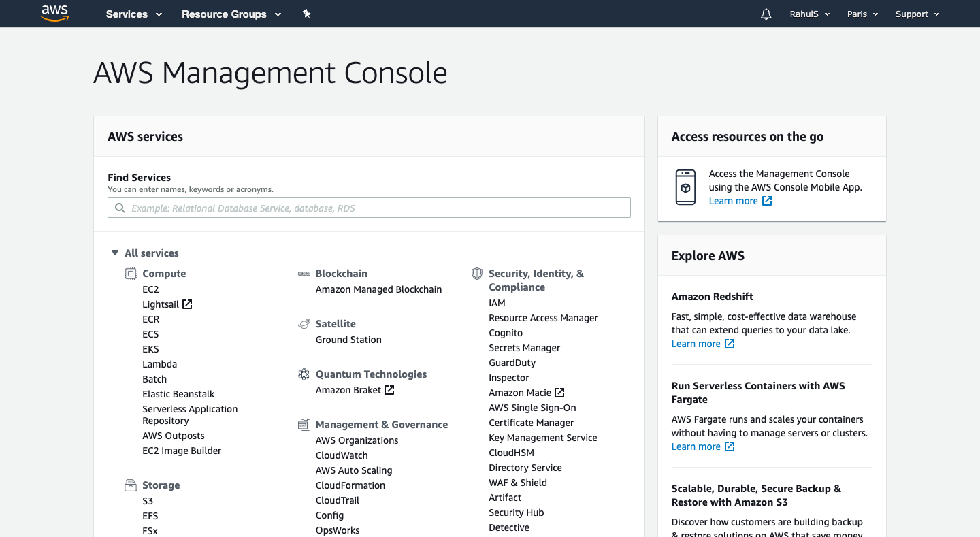Viewport: 980px width, 537px height.
Task: Click the mobile phone icon under Access resources
Action: point(685,186)
